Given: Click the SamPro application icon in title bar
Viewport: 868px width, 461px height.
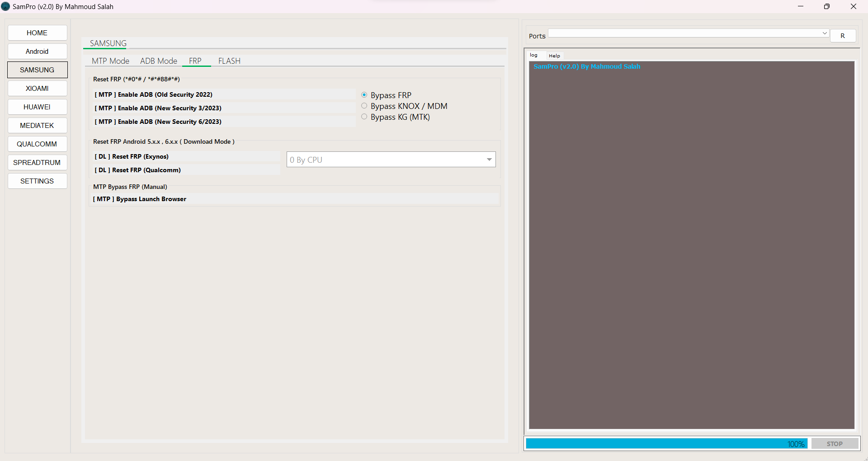Looking at the screenshot, I should coord(5,6).
